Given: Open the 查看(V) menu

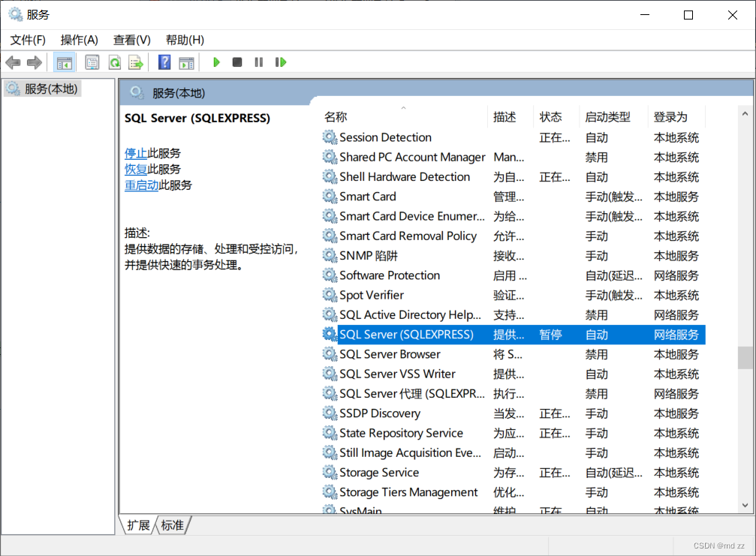Looking at the screenshot, I should pyautogui.click(x=131, y=40).
